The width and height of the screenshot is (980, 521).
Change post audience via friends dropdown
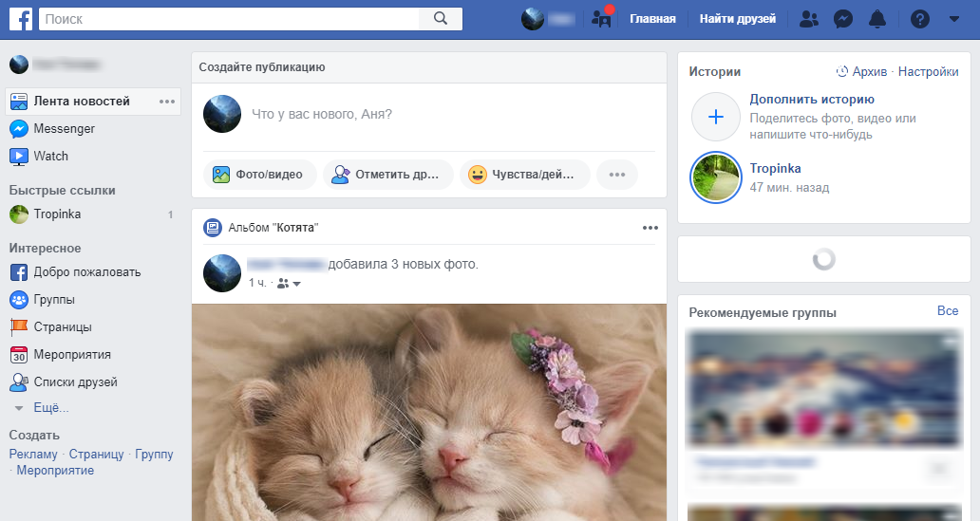click(x=289, y=283)
